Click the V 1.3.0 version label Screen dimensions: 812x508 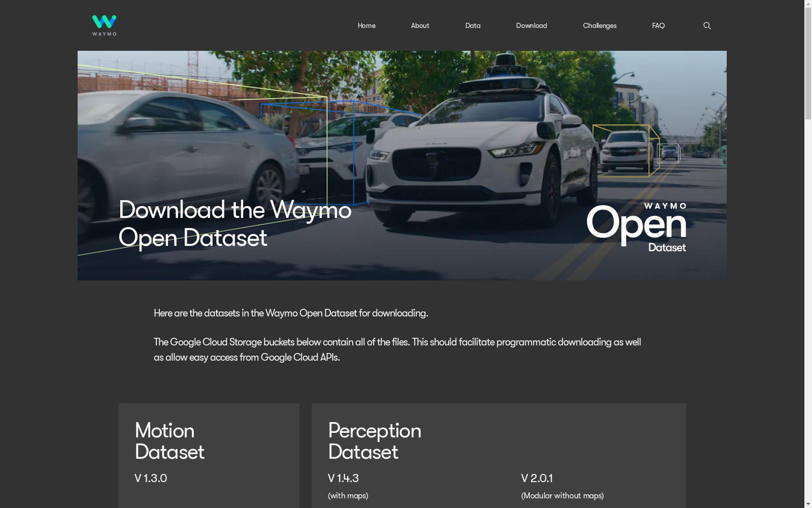pyautogui.click(x=151, y=479)
